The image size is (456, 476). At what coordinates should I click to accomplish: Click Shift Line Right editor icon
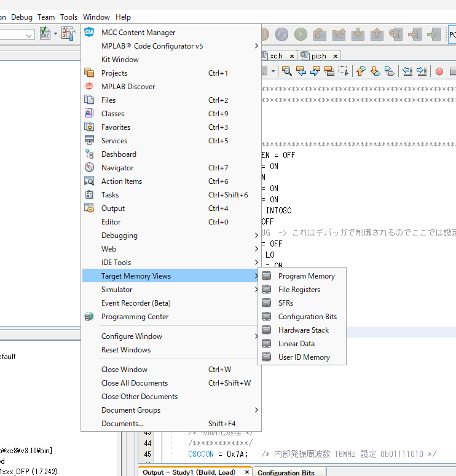[x=422, y=71]
